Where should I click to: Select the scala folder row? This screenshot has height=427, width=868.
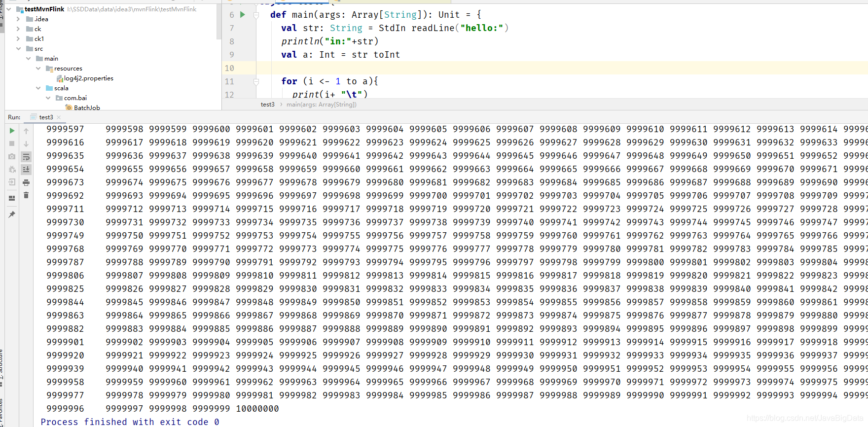point(61,88)
